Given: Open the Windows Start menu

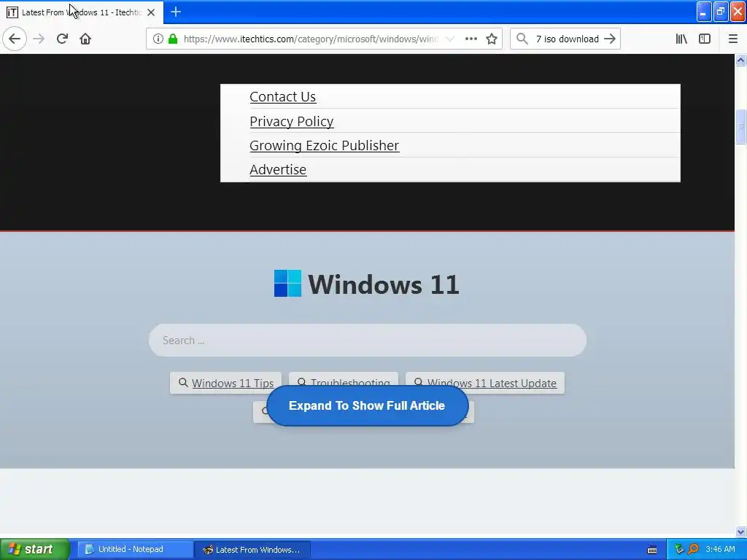Looking at the screenshot, I should coord(34,549).
